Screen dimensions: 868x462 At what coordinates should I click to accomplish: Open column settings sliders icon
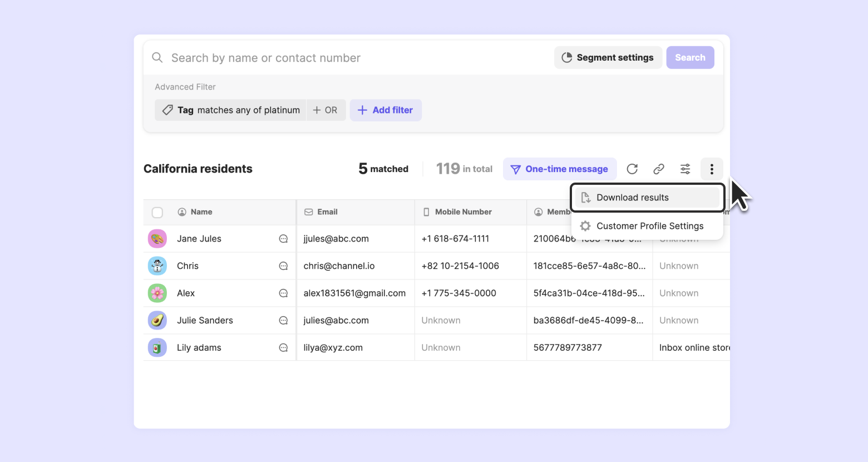coord(685,169)
